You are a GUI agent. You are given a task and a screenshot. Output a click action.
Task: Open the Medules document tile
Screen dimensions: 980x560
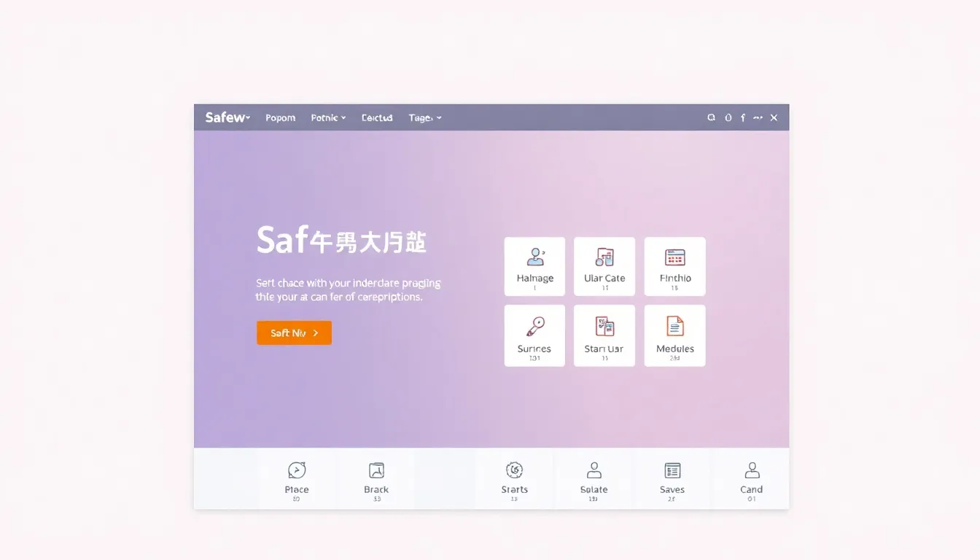click(674, 327)
